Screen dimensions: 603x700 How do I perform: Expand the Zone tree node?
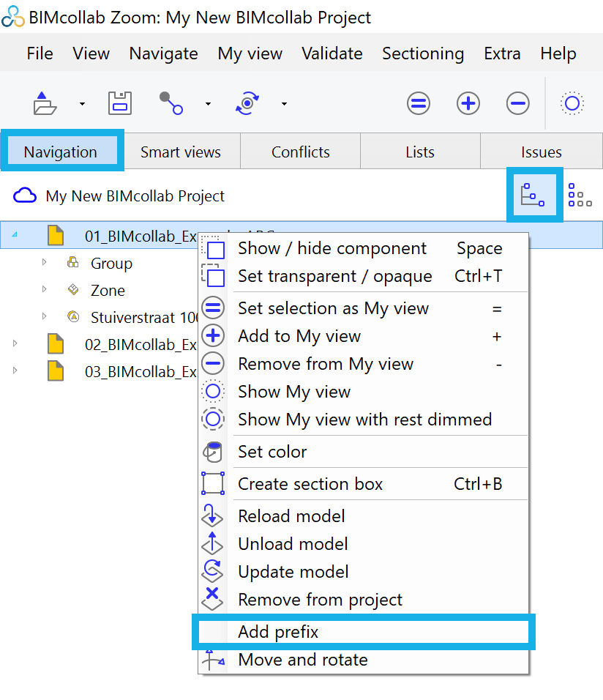coord(44,289)
